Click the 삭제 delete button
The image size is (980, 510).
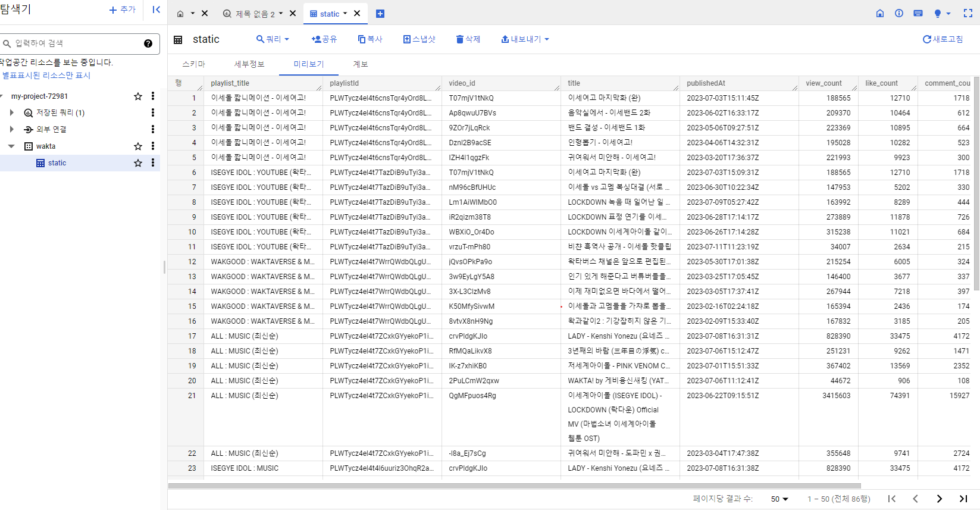[x=468, y=39]
